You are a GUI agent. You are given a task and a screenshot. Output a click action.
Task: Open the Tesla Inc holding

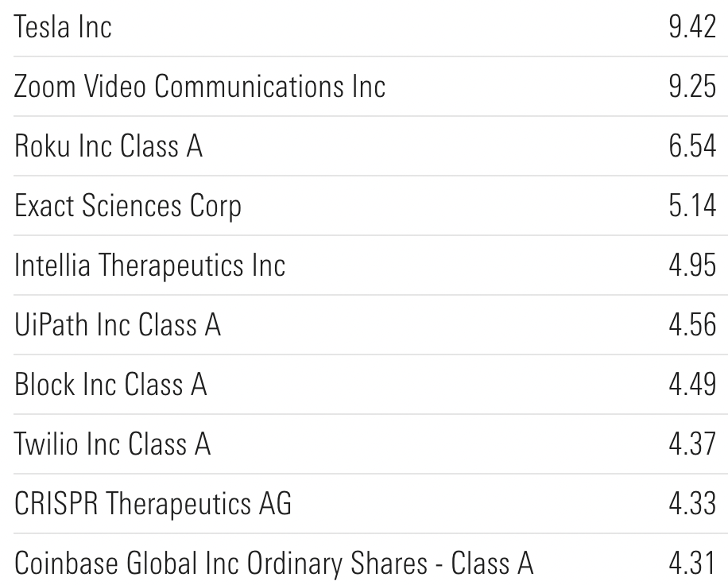point(63,26)
